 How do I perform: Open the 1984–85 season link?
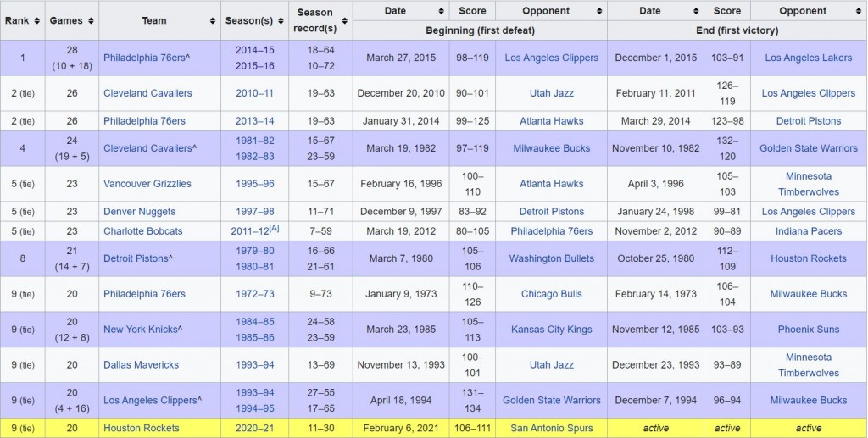[x=254, y=321]
